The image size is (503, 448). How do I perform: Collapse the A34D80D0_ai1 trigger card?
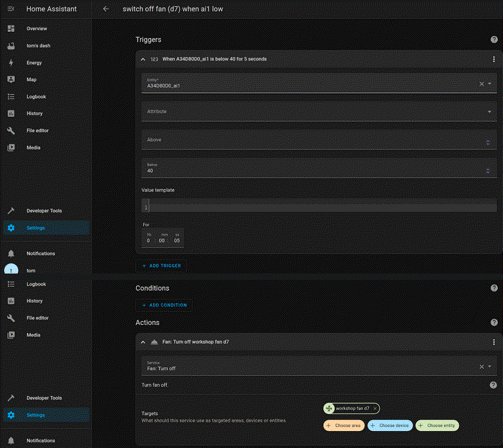pos(143,59)
